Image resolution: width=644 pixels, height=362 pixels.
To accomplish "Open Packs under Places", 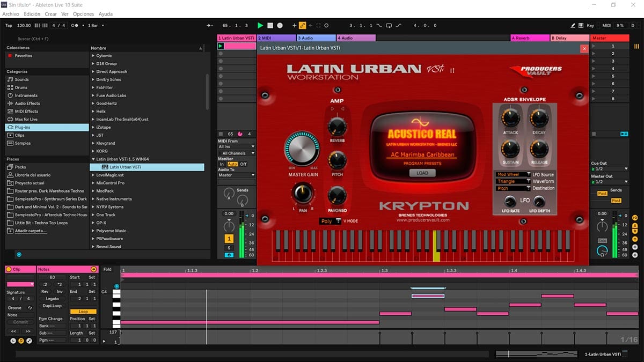I will coord(20,167).
